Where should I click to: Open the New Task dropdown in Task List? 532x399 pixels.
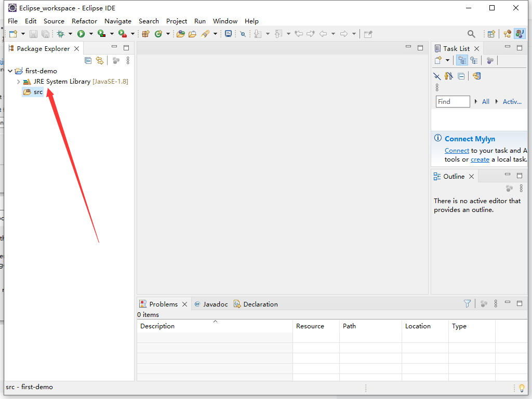click(447, 60)
